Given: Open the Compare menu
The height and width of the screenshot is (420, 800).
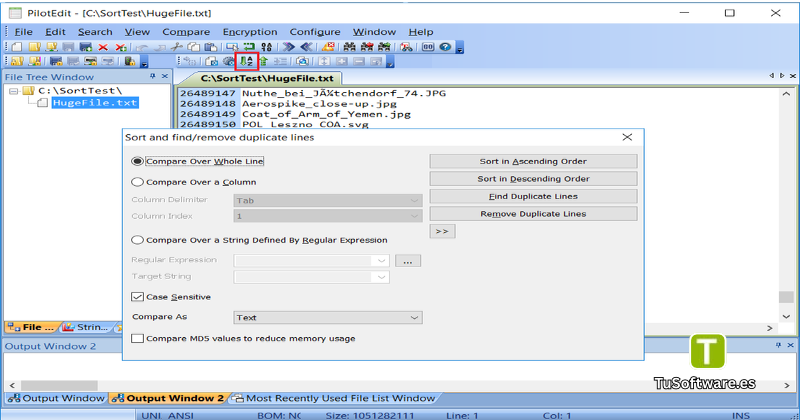Looking at the screenshot, I should point(186,32).
